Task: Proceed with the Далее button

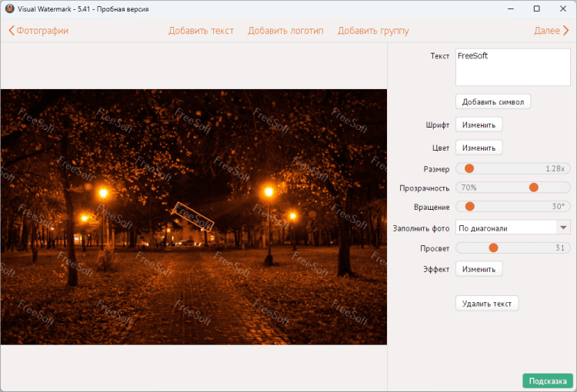Action: (x=552, y=31)
